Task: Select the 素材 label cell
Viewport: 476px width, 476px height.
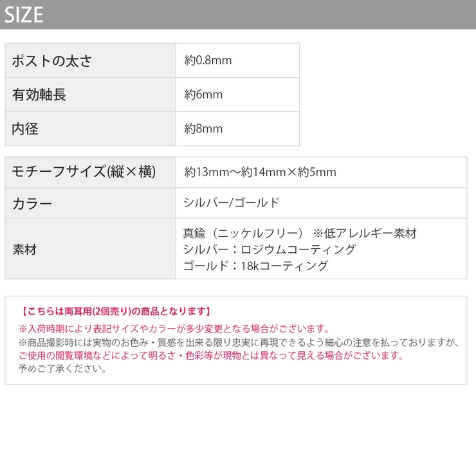Action: click(91, 249)
